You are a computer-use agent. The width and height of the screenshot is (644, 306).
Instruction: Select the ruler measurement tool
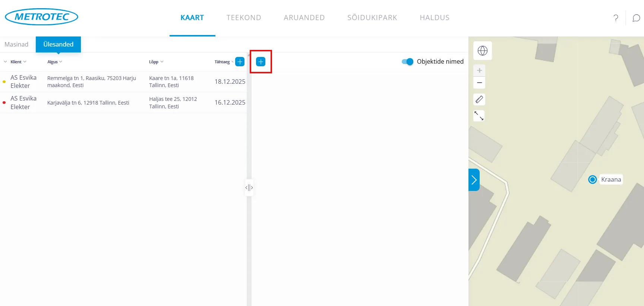[x=479, y=99]
